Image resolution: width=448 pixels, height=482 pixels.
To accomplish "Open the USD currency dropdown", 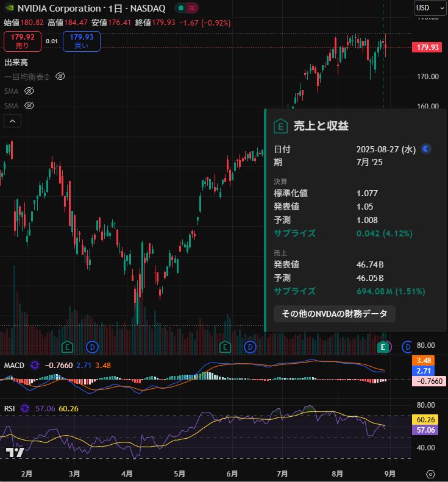I will click(430, 8).
